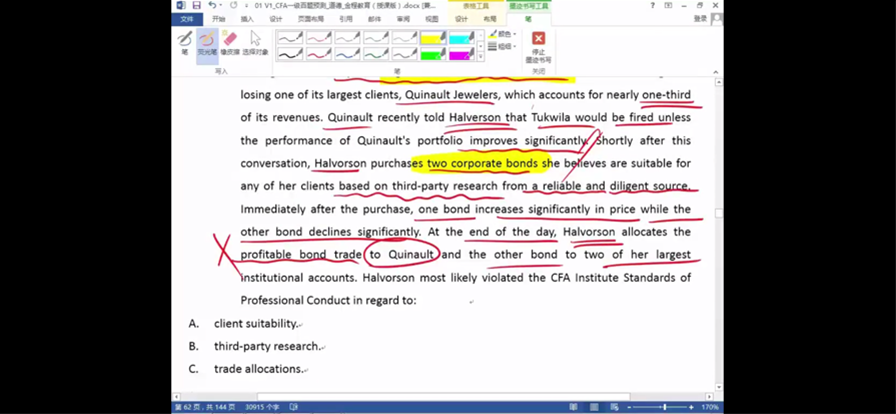Image resolution: width=896 pixels, height=414 pixels.
Task: Collapse the ribbon with the chevron
Action: (716, 72)
